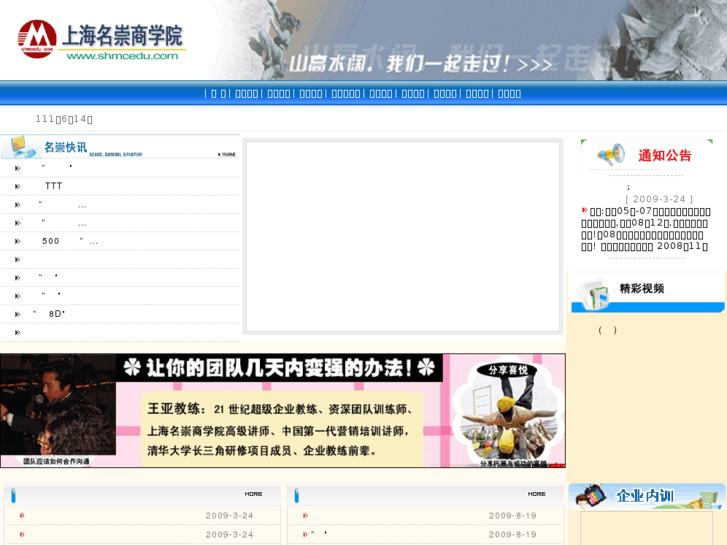Open the www.shmcedu.com link under the logo
The height and width of the screenshot is (545, 727).
[122, 56]
